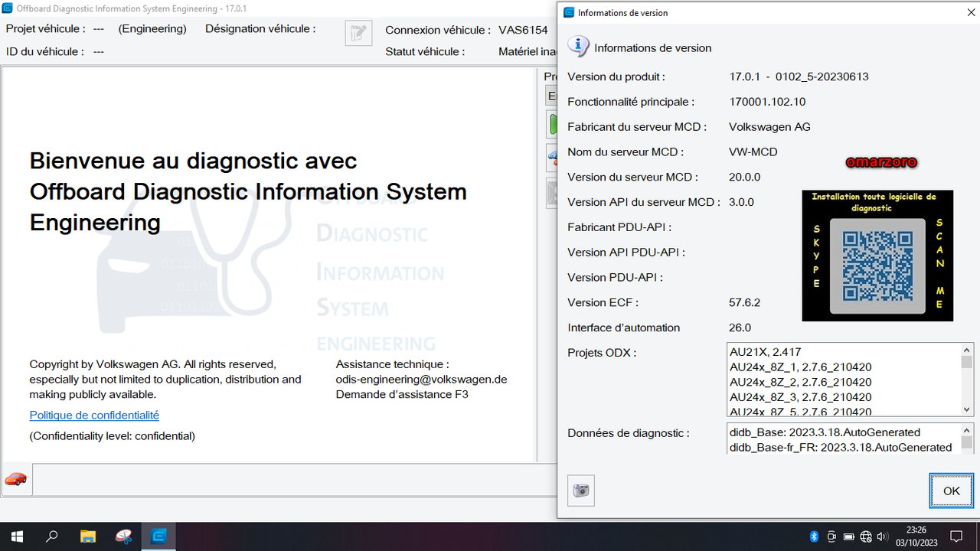Click the Demande d'assistance F3 text
Viewport: 980px width, 551px height.
(402, 394)
